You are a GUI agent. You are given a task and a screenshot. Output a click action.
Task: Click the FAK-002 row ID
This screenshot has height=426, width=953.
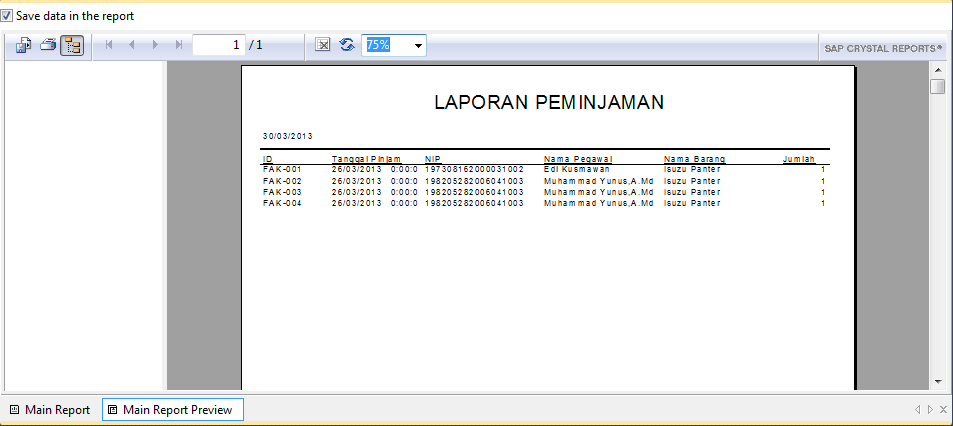(x=282, y=181)
